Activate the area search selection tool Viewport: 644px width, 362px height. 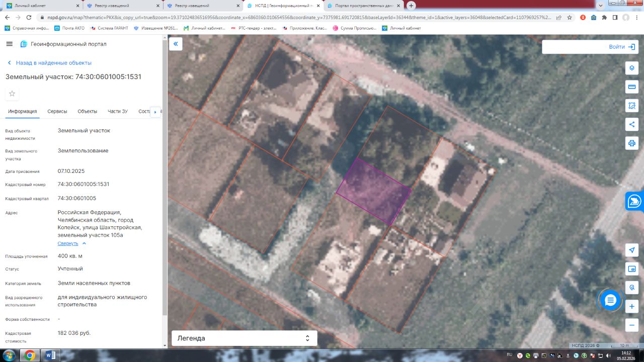(x=632, y=106)
